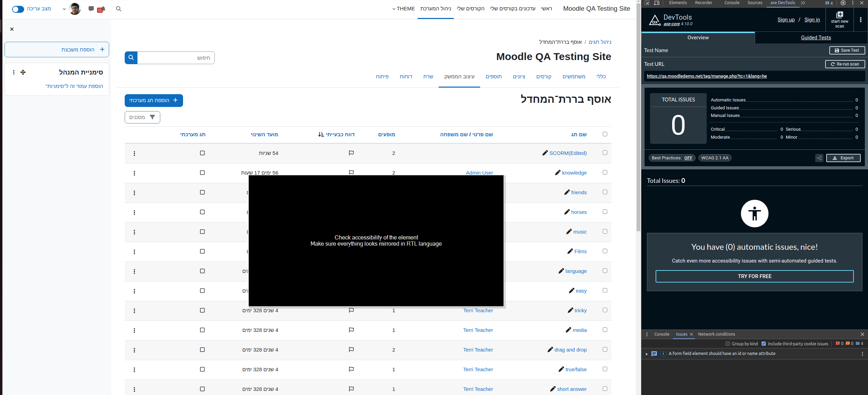Select the checkbox for the horses tag
The height and width of the screenshot is (395, 868).
tap(605, 211)
